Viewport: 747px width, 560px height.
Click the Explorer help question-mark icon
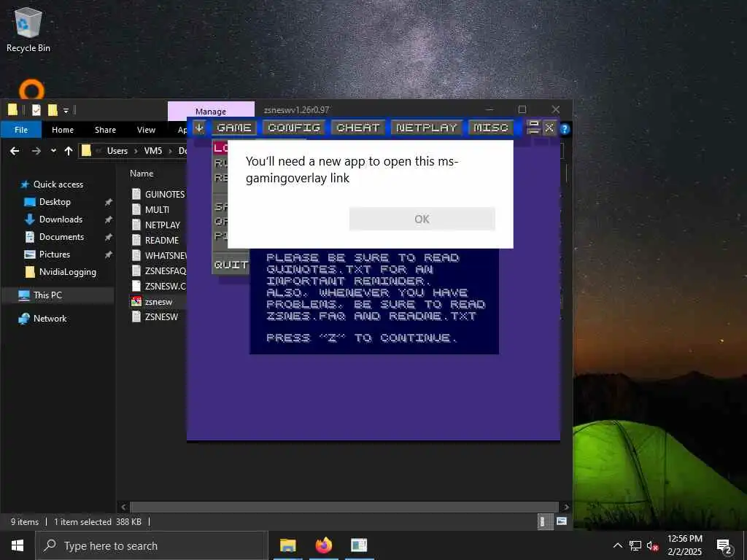(x=565, y=129)
